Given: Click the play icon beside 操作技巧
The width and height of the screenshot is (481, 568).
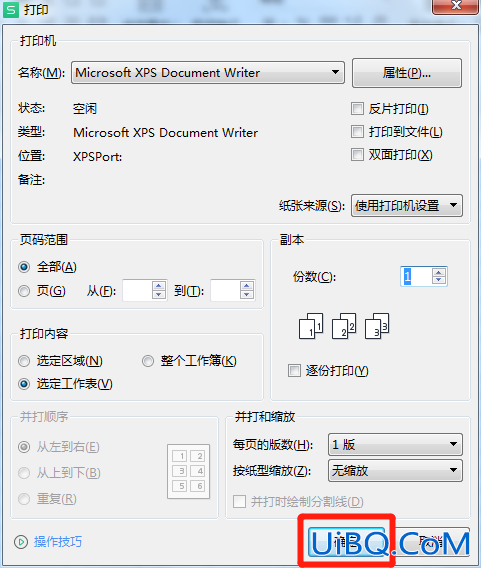Looking at the screenshot, I should 21,542.
